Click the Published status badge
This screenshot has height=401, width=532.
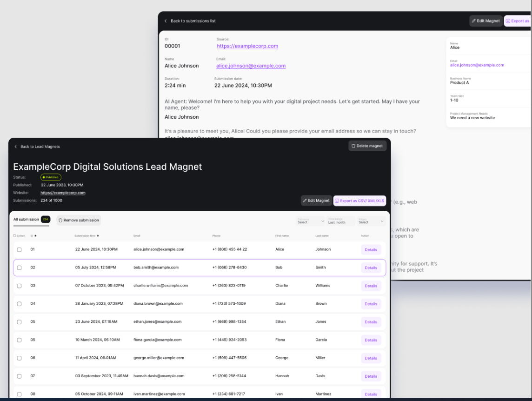51,177
